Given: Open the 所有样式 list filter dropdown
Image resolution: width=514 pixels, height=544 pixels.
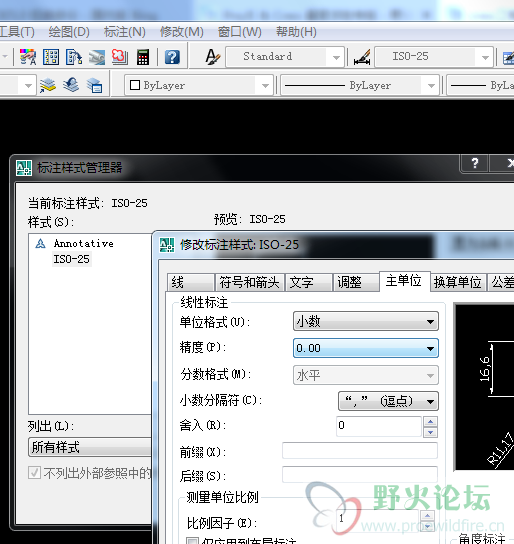Looking at the screenshot, I should click(89, 447).
